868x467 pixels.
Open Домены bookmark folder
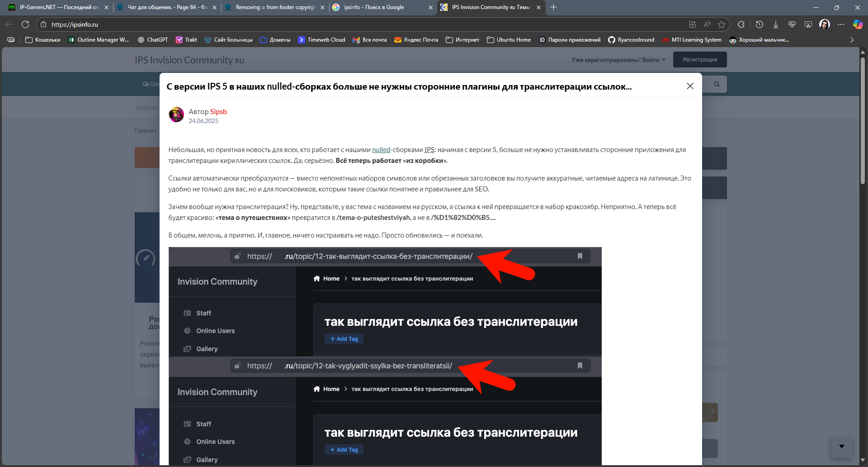pyautogui.click(x=275, y=40)
